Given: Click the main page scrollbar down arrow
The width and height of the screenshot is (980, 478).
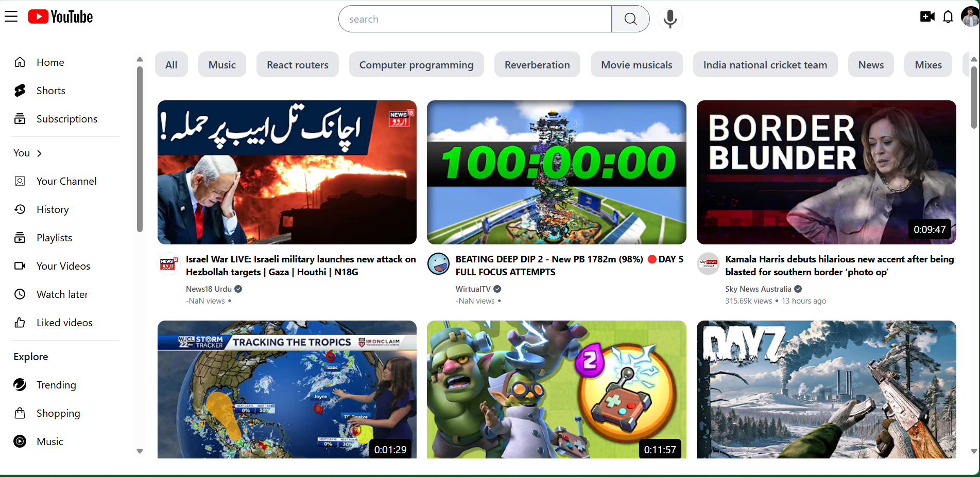Looking at the screenshot, I should pos(974,451).
